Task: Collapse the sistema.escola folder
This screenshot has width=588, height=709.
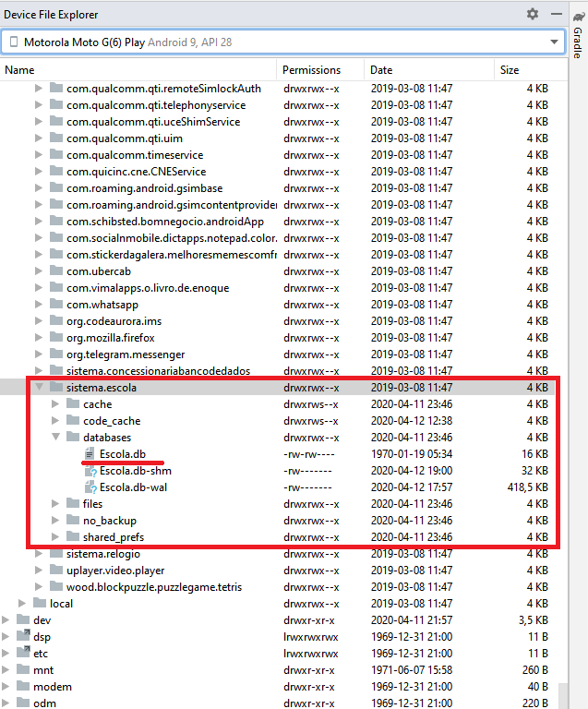Action: pos(39,387)
